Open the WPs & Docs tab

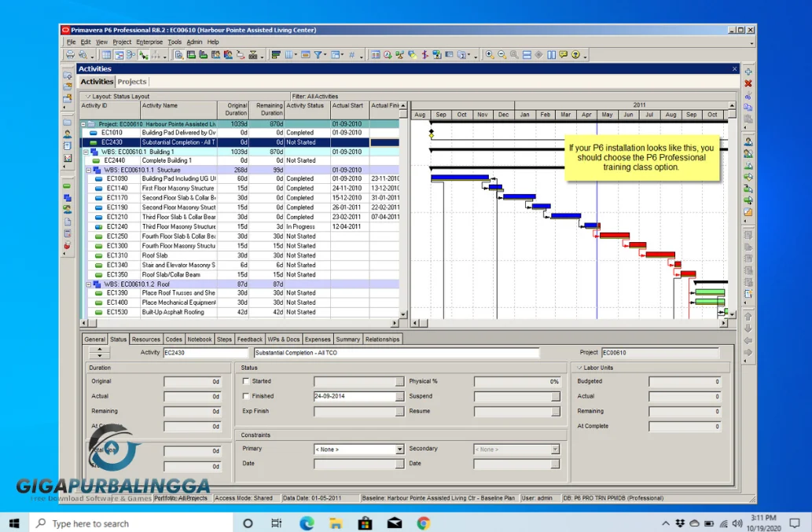coord(283,339)
